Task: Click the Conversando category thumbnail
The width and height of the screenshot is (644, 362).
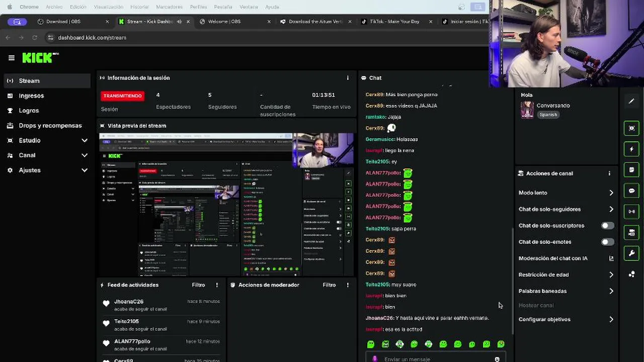Action: pyautogui.click(x=527, y=110)
